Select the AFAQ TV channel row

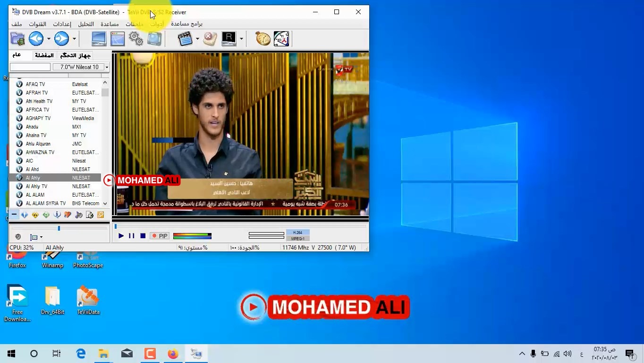[55, 84]
